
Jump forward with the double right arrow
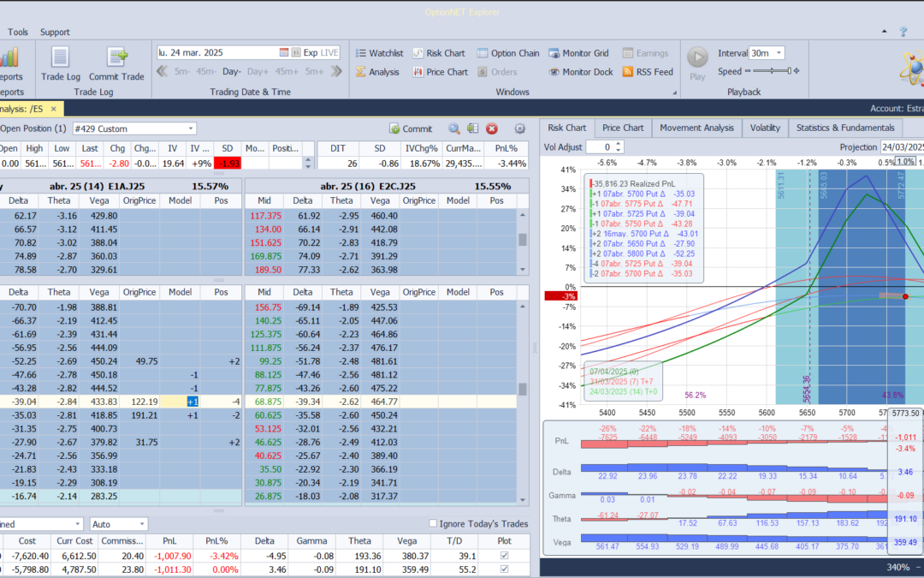(336, 71)
